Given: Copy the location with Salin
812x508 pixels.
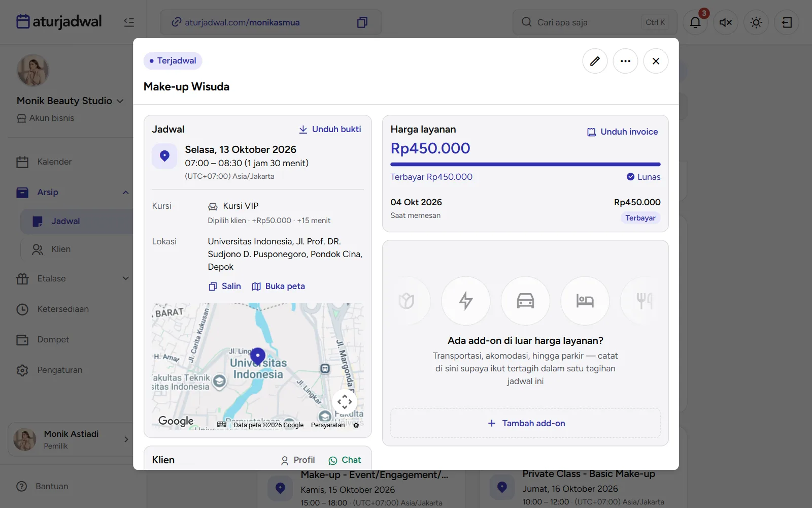Looking at the screenshot, I should coord(225,286).
